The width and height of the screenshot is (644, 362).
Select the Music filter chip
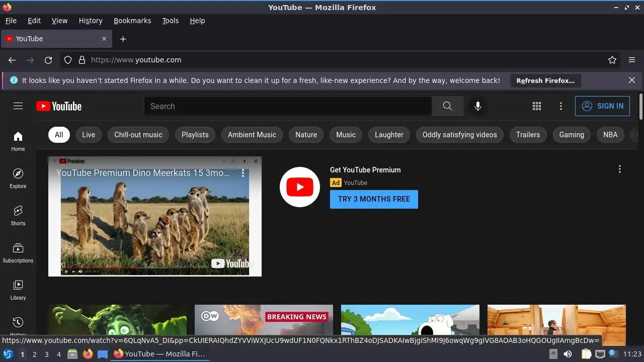pyautogui.click(x=346, y=135)
